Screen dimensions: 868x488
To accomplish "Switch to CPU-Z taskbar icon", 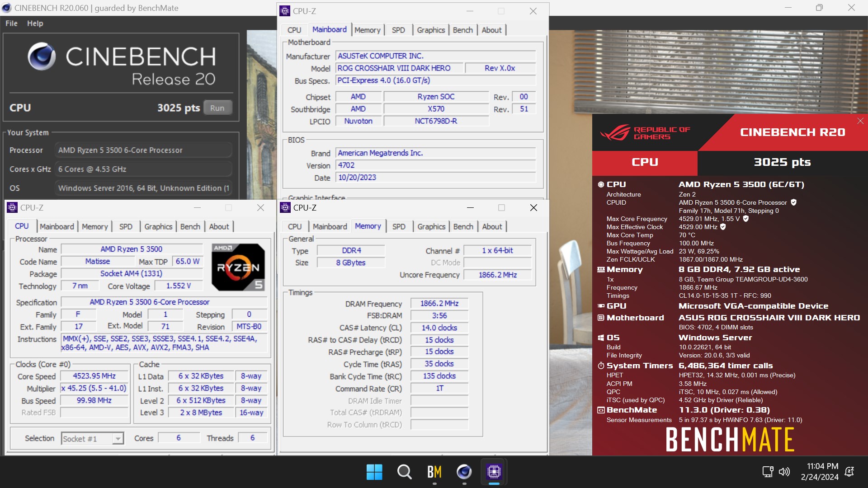I will tap(494, 472).
